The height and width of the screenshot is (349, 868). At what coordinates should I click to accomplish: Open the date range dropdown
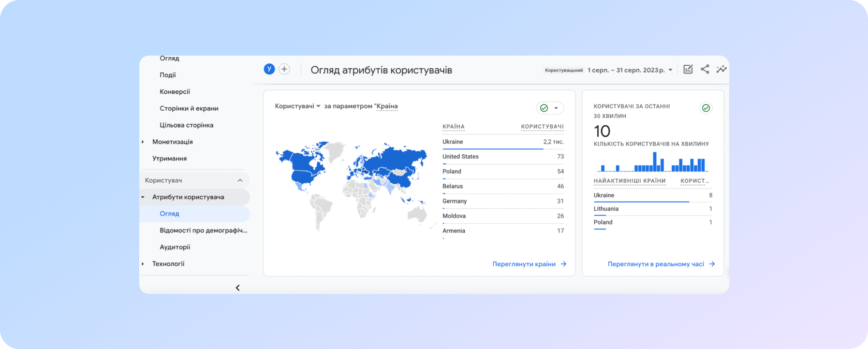point(670,70)
